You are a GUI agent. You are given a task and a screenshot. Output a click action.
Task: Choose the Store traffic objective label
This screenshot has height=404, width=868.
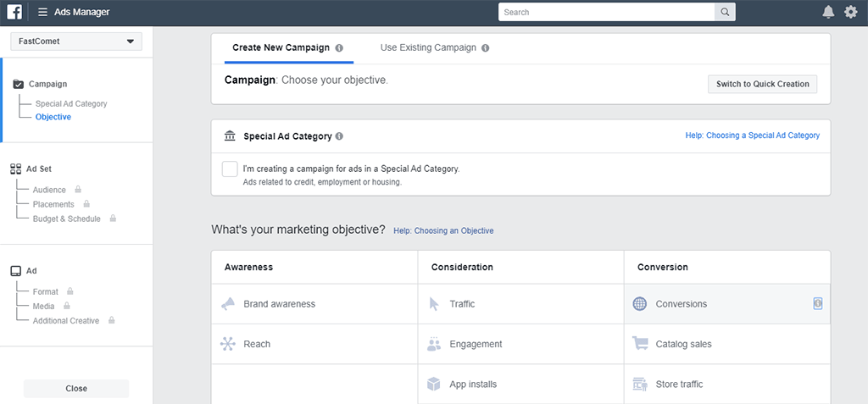pyautogui.click(x=679, y=384)
